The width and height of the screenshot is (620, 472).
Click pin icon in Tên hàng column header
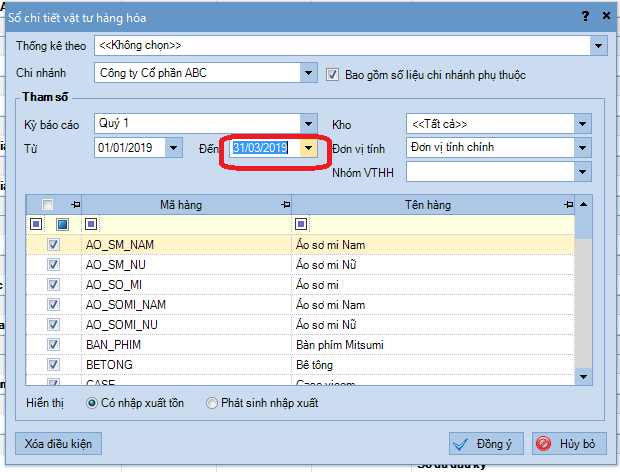point(569,205)
